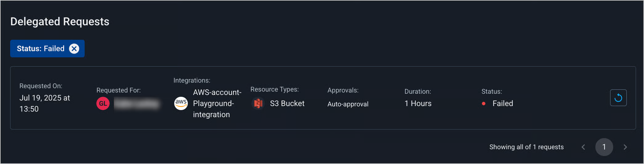Click the Status: Failed filter chip
644x164 pixels.
point(41,49)
